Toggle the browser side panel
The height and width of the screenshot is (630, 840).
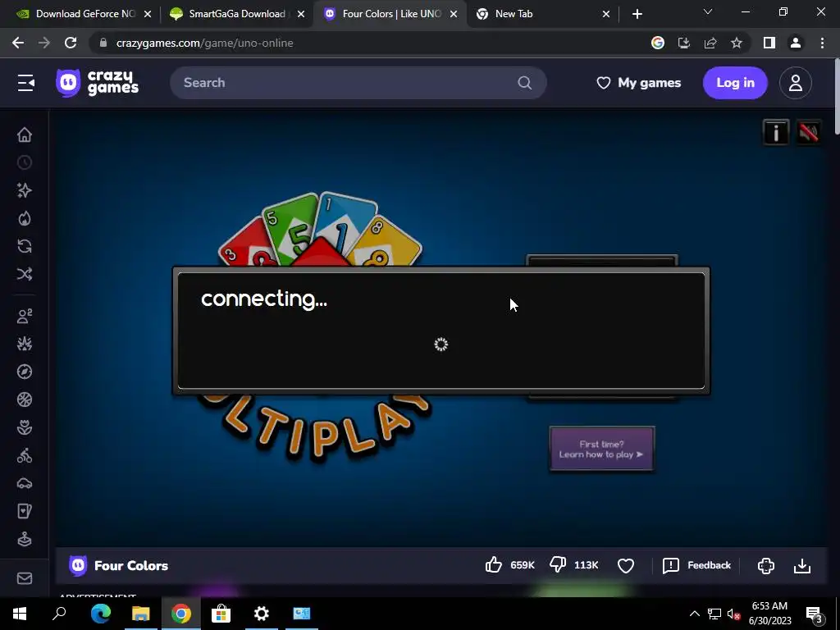(769, 43)
